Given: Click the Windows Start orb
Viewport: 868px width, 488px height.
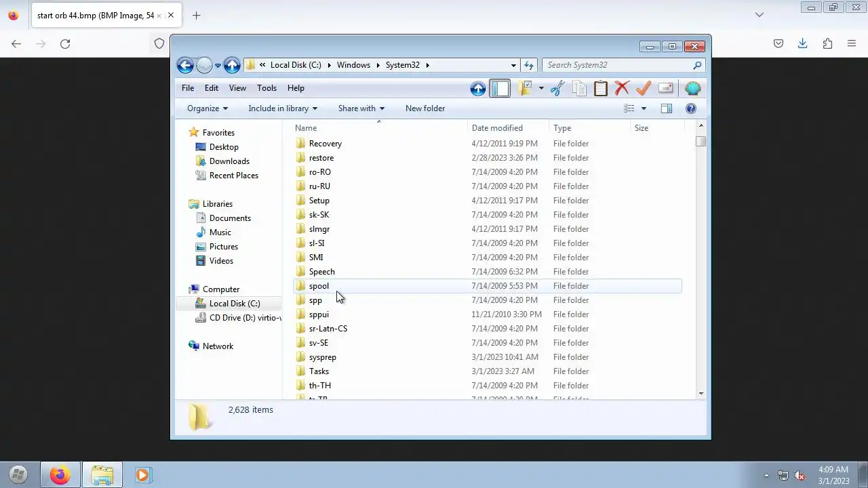Looking at the screenshot, I should coord(18,475).
